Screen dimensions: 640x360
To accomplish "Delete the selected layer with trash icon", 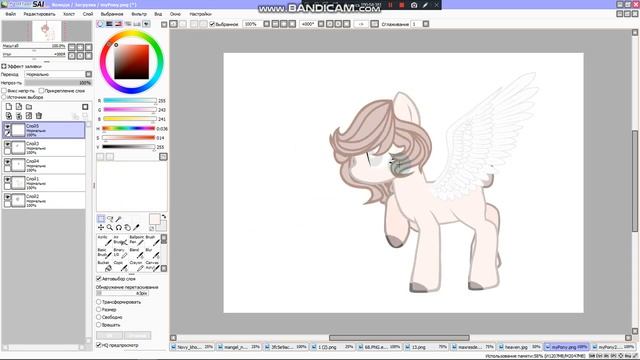I will tap(39, 116).
